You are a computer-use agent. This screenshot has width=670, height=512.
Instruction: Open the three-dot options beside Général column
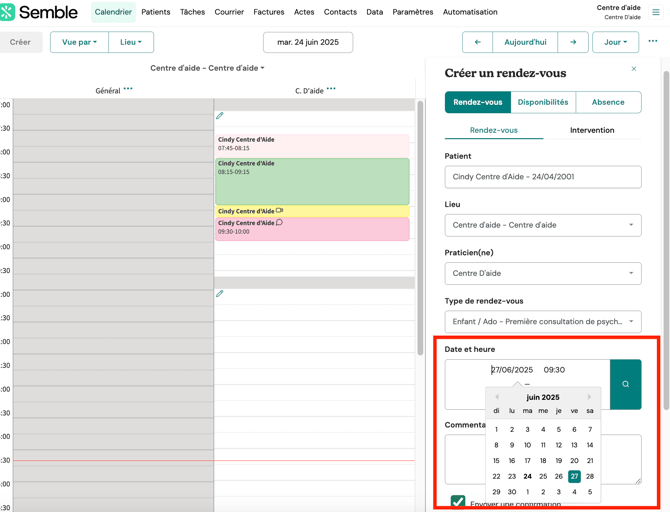pos(128,90)
